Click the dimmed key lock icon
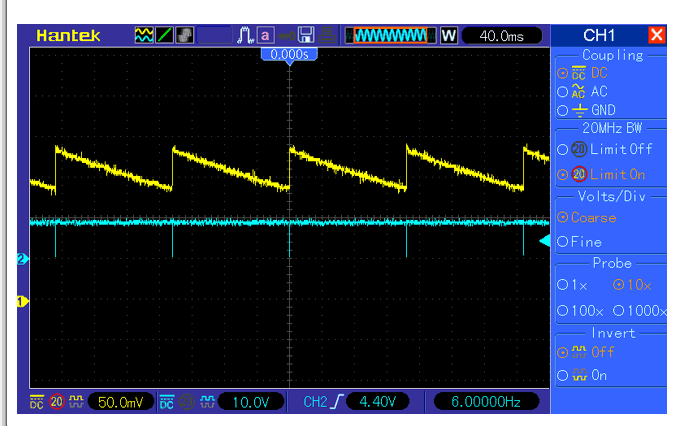700x426 pixels. pos(286,36)
